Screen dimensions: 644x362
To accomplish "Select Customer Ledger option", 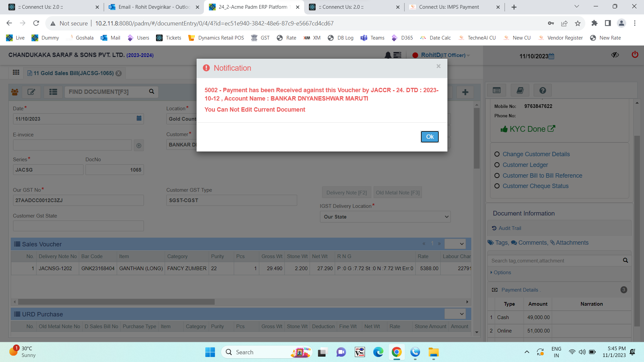I will (525, 165).
